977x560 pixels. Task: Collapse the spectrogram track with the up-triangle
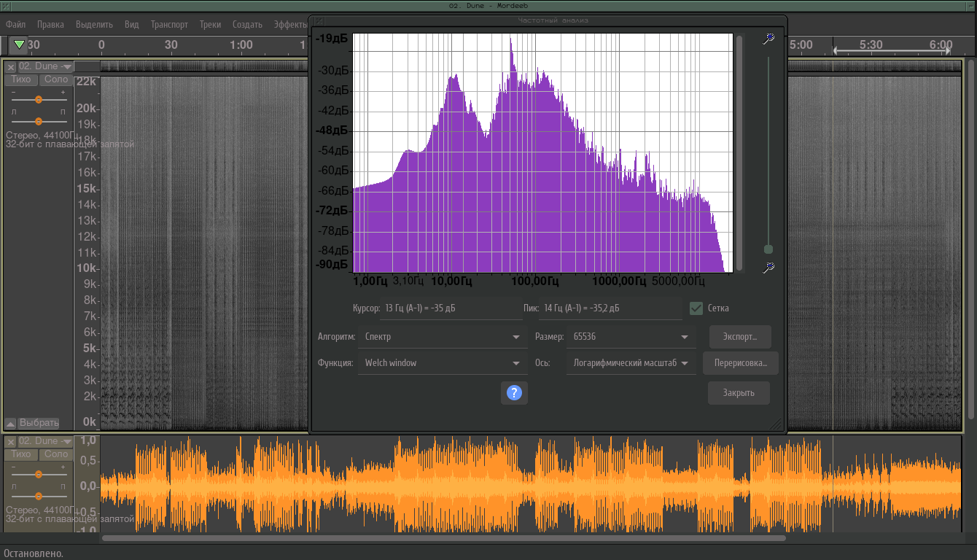[x=10, y=423]
